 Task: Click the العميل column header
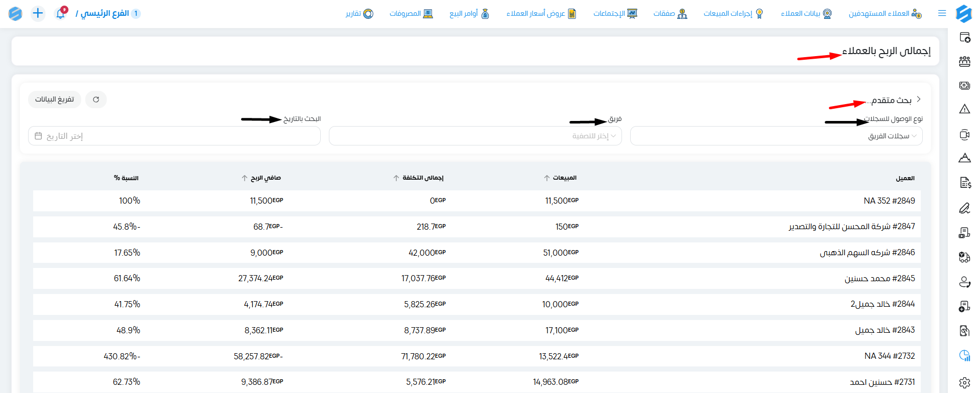tap(905, 178)
